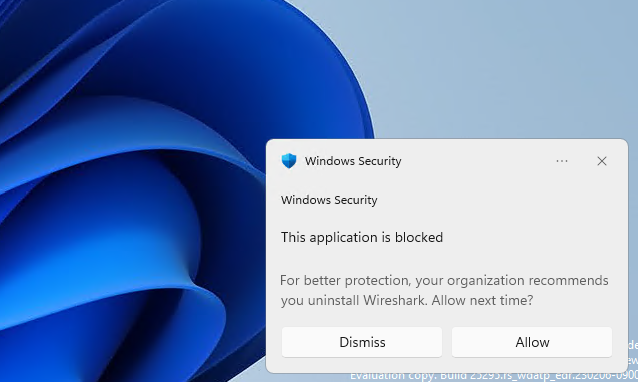Viewport: 638px width, 382px height.
Task: Click the word Wireshark in the message
Action: [395, 300]
